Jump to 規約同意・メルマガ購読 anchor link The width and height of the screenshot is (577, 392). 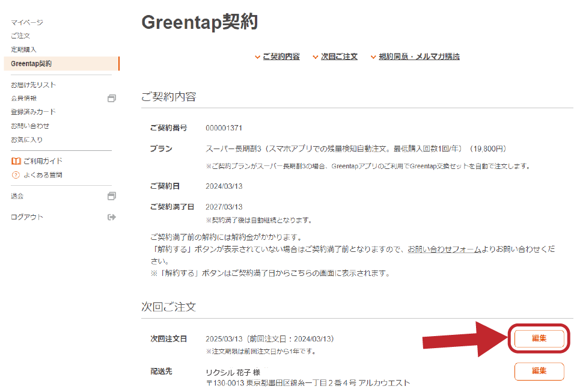[419, 57]
